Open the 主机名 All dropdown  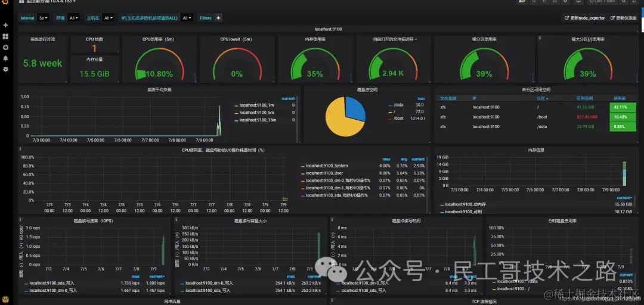tap(109, 18)
